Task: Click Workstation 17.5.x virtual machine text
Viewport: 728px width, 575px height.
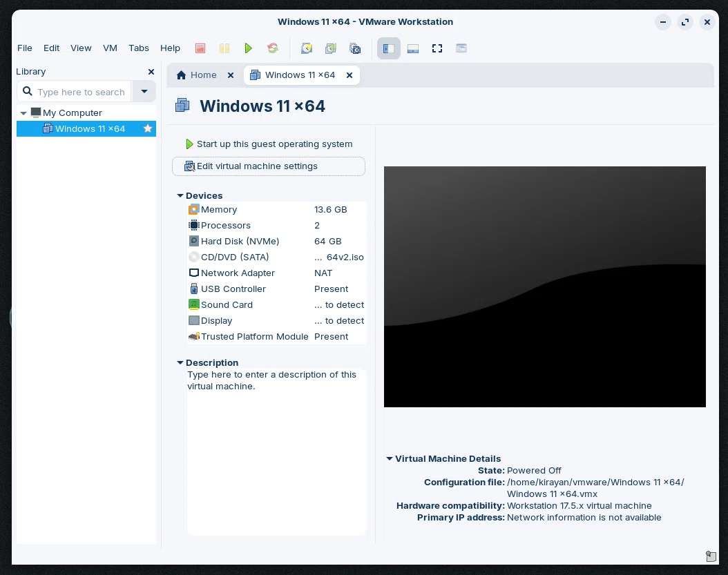Action: point(579,505)
